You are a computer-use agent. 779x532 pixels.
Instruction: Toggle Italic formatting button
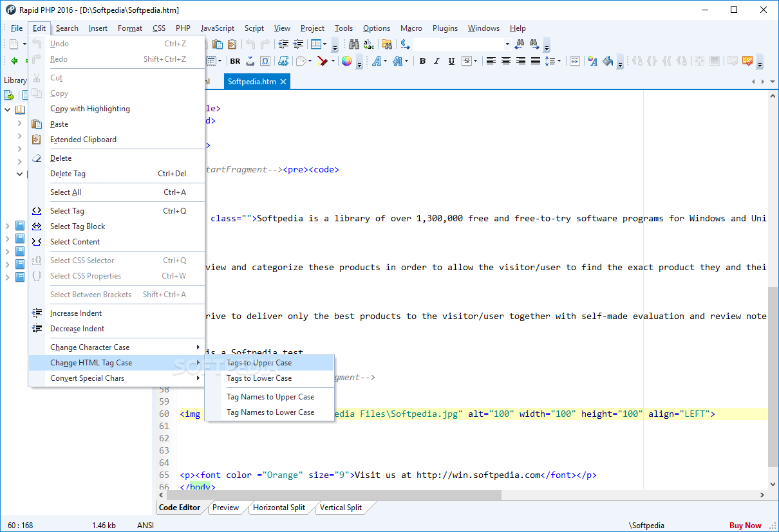(x=436, y=61)
